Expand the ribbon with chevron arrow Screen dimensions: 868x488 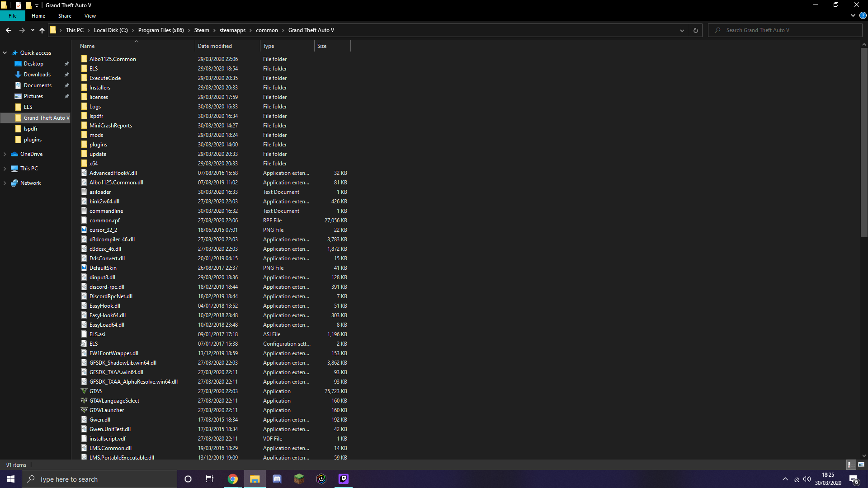point(853,15)
